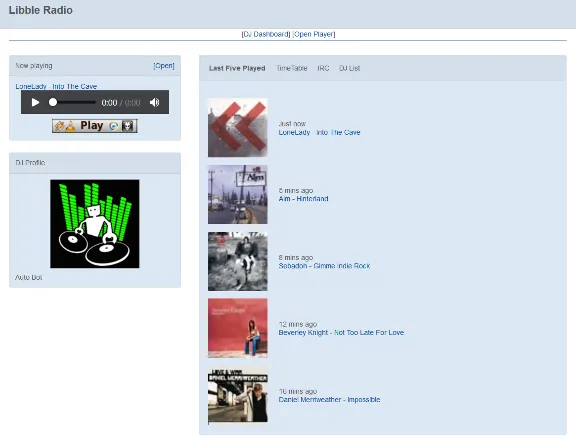Open the Now playing [Open] link
Image resolution: width=576 pixels, height=443 pixels.
click(164, 66)
